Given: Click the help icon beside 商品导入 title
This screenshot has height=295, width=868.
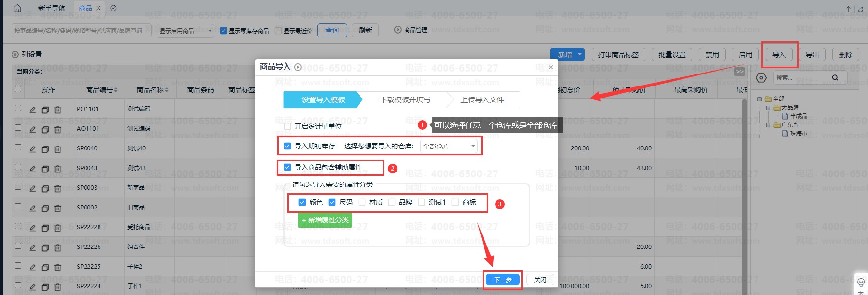Looking at the screenshot, I should point(298,67).
